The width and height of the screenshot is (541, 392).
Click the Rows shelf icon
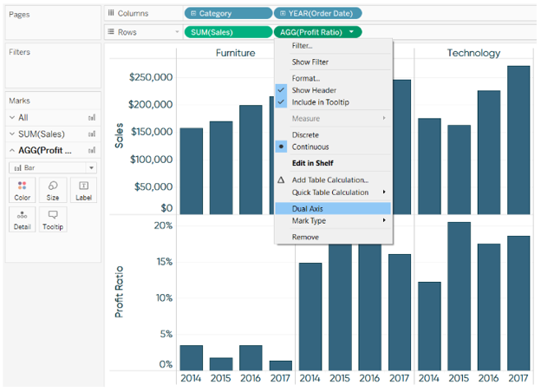click(111, 32)
